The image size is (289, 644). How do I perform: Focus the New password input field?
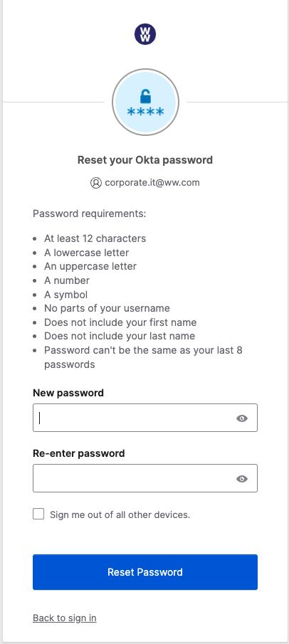coord(145,418)
